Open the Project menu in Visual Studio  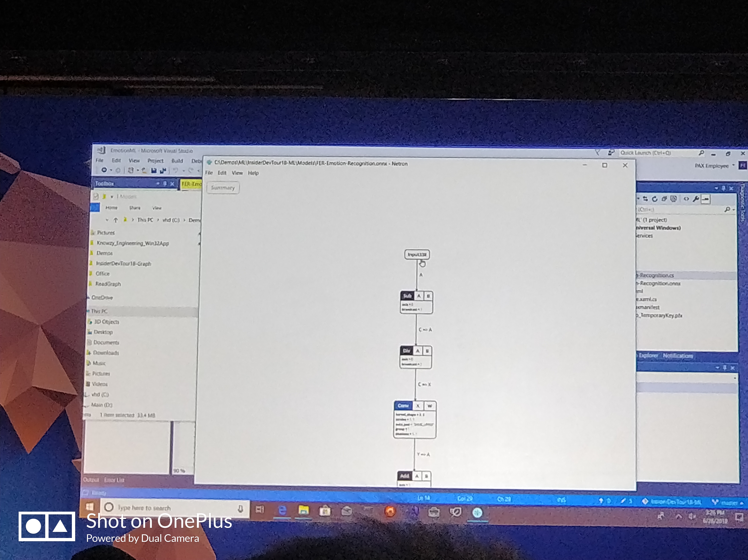tap(155, 161)
